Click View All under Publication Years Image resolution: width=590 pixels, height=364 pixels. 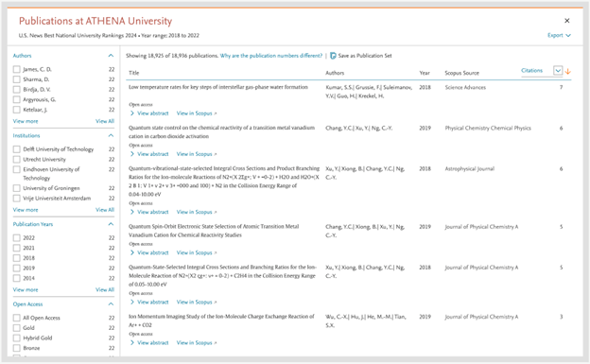coord(105,290)
